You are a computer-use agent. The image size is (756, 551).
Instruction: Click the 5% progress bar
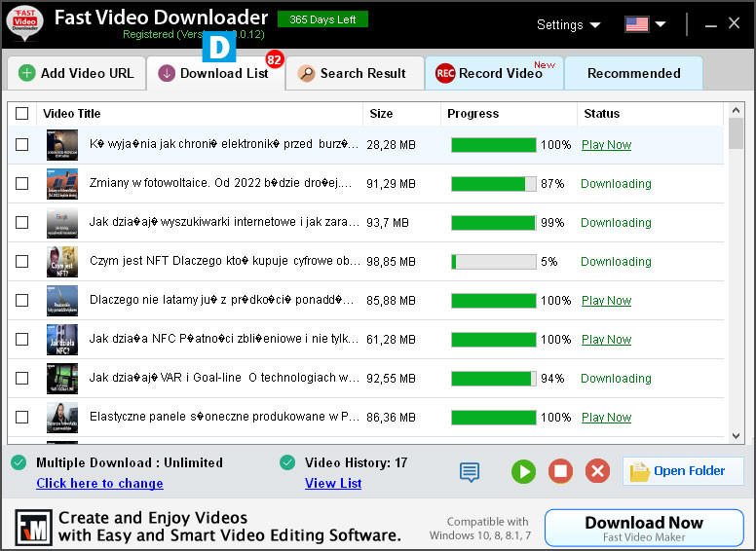(x=494, y=262)
